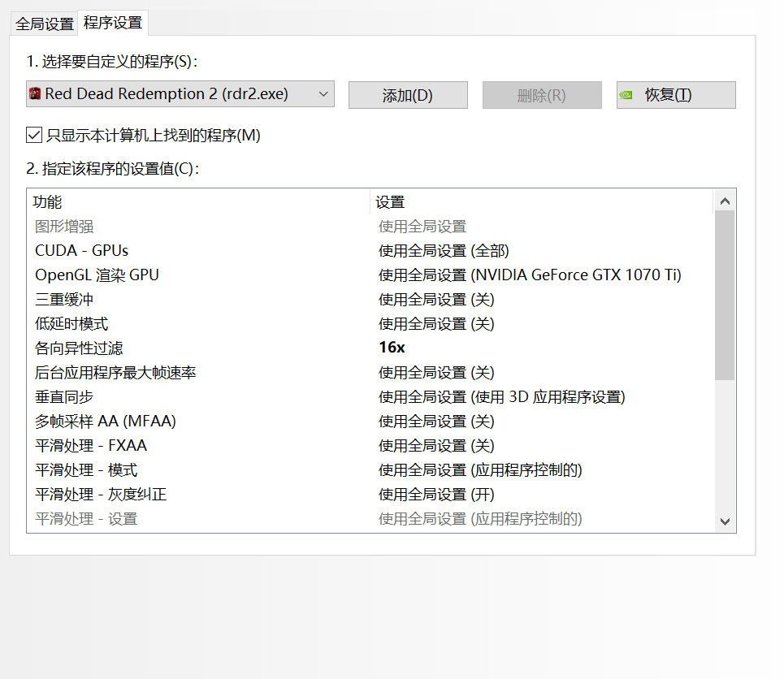The image size is (784, 679).
Task: Click the 删除(R) button
Action: tap(542, 95)
